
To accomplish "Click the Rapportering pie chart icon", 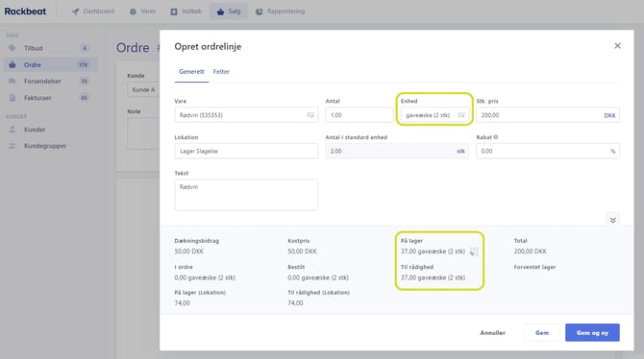I will coord(260,12).
